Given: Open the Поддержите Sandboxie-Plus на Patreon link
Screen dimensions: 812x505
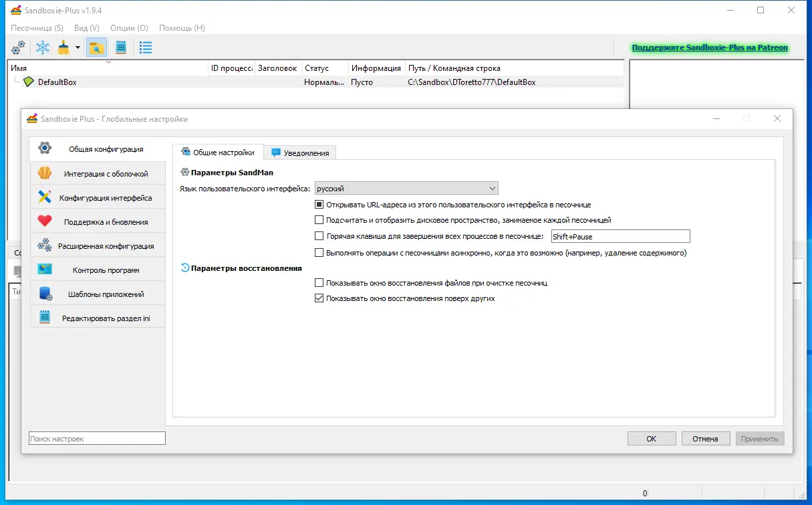Looking at the screenshot, I should [710, 47].
